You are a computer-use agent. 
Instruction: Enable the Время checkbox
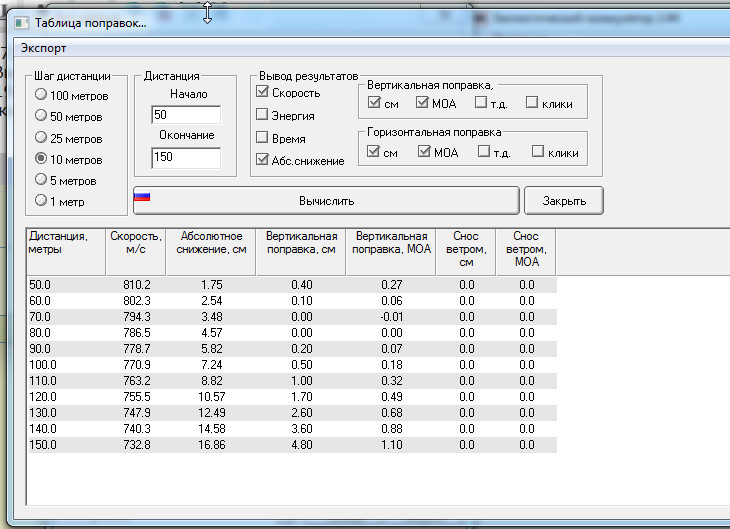click(x=262, y=138)
